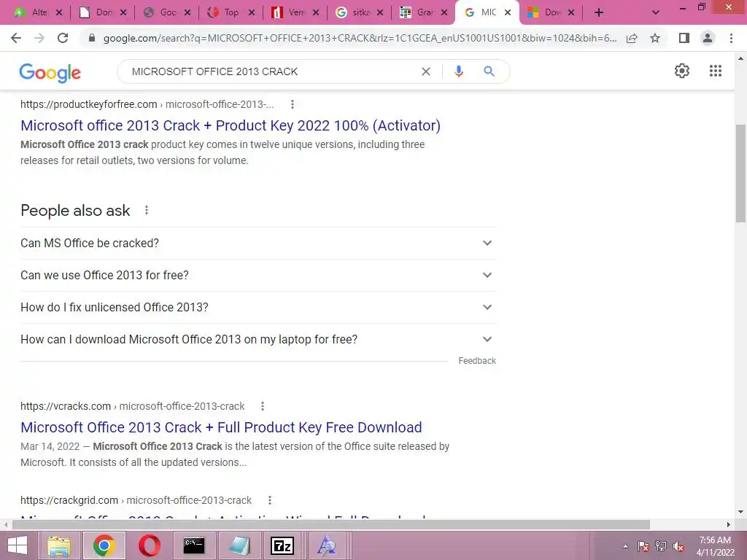Screen dimensions: 747x560
Task: Open the Chrome three-dot menu
Action: point(731,38)
